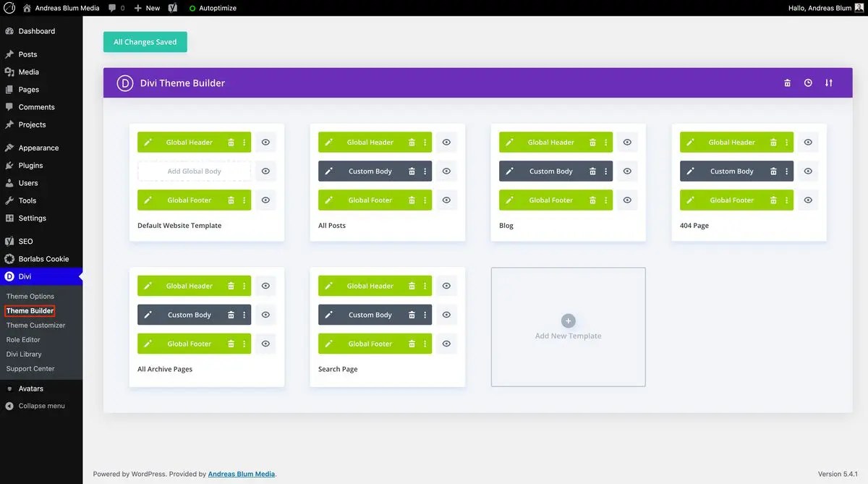Open portability import/export arrows icon
Image resolution: width=868 pixels, height=484 pixels.
829,83
